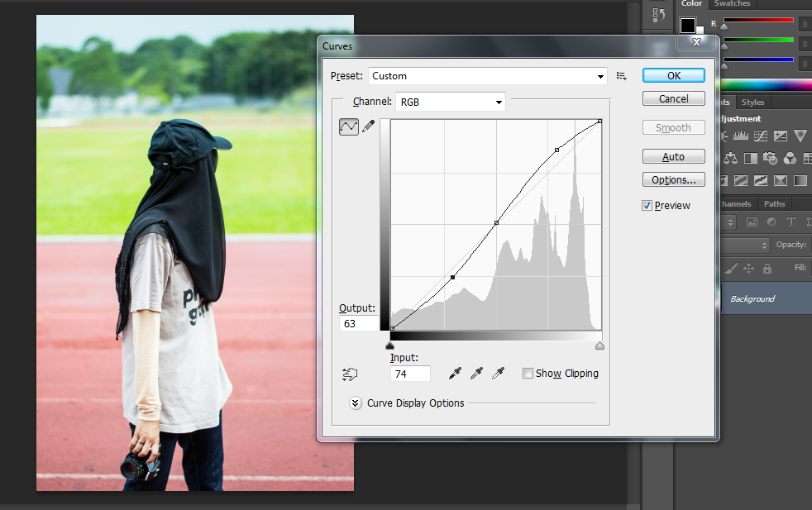
Task: Click the Output value field
Action: 360,323
